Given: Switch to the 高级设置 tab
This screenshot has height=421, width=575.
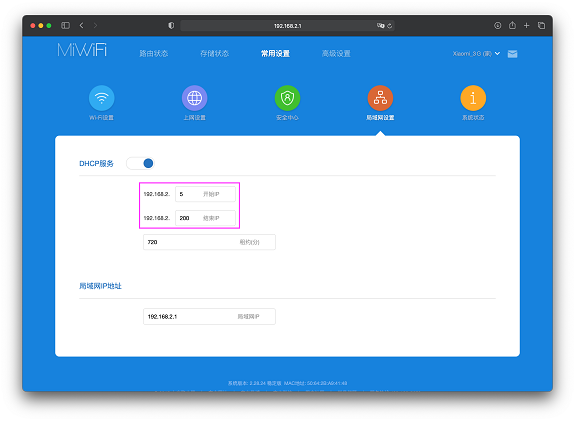Looking at the screenshot, I should (x=336, y=54).
